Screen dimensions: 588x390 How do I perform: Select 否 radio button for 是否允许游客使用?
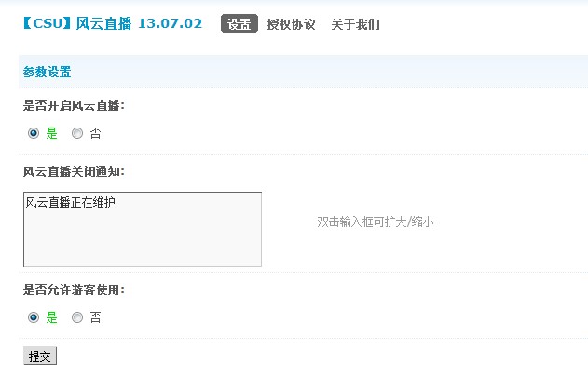77,317
